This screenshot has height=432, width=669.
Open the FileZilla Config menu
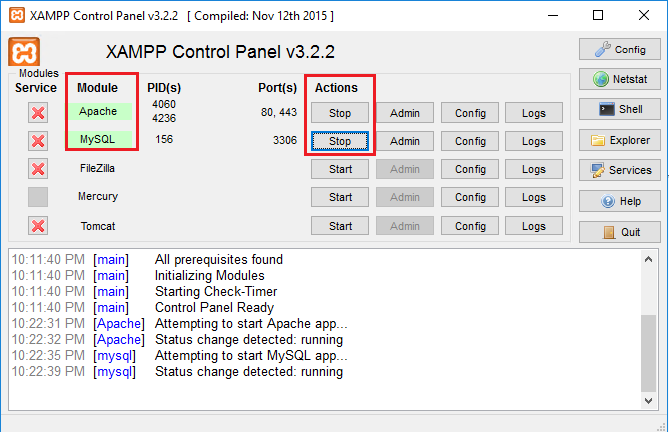pyautogui.click(x=470, y=169)
